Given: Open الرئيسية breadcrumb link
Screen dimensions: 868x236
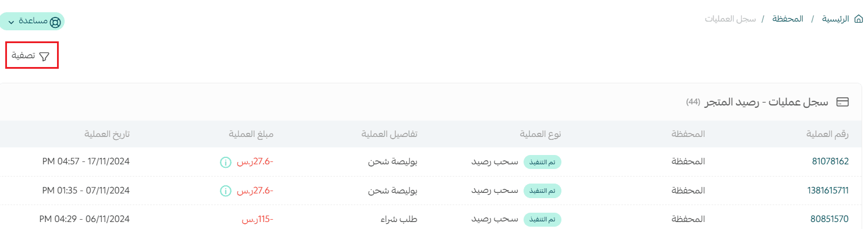Looking at the screenshot, I should (x=835, y=19).
